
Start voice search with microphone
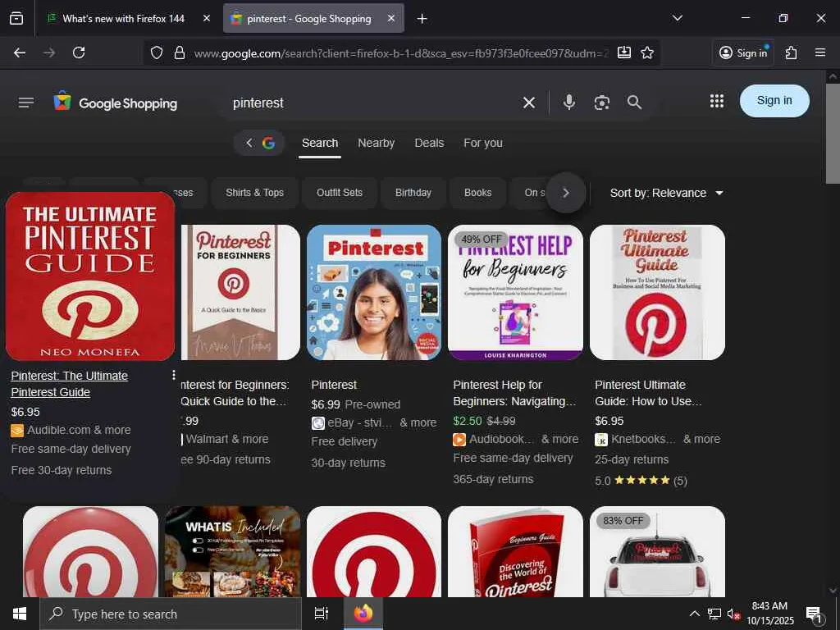click(569, 103)
